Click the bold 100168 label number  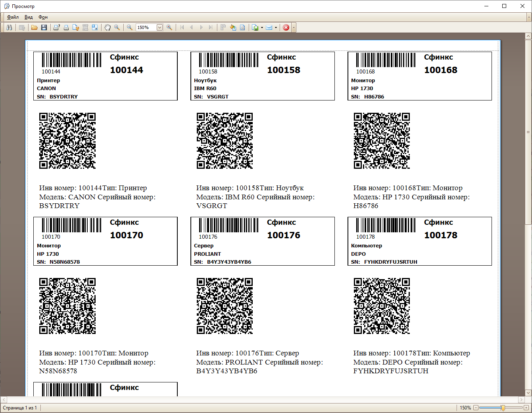click(x=441, y=70)
